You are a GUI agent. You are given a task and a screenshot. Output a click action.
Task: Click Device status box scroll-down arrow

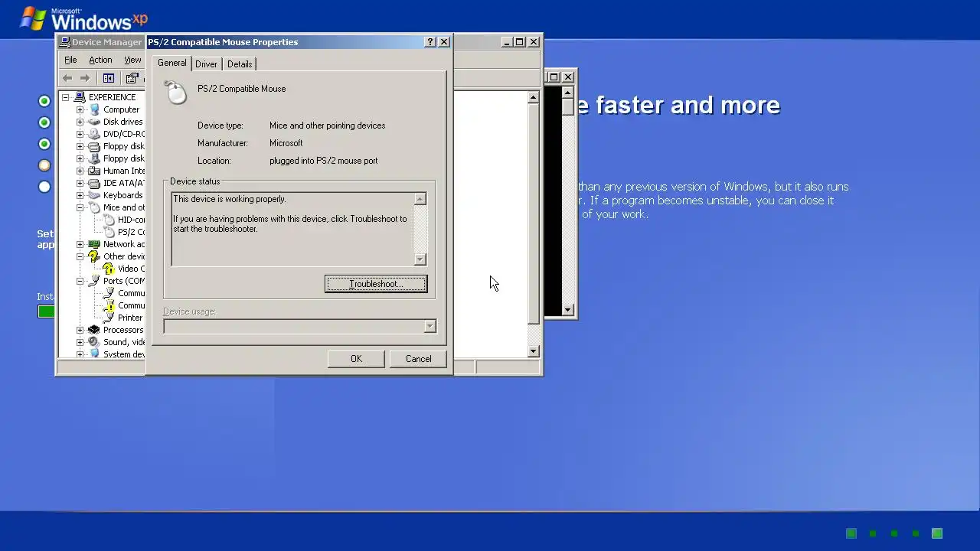click(x=420, y=259)
